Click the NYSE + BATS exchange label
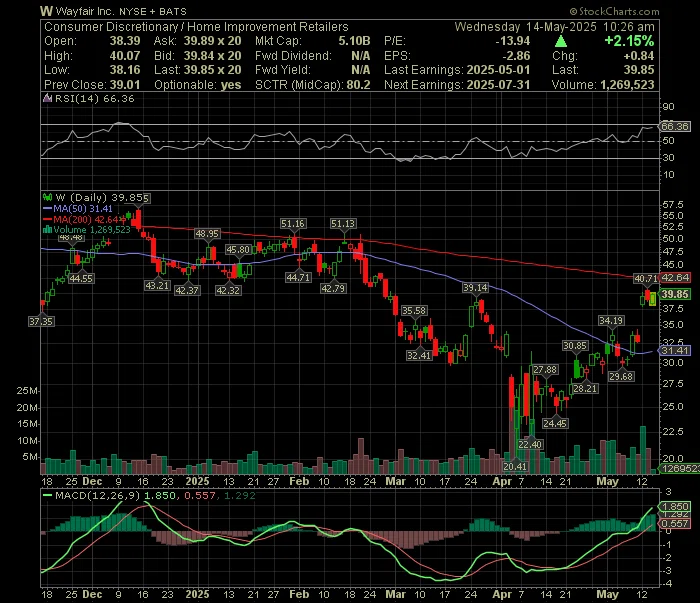Viewport: 700px width, 603px height. [x=153, y=12]
